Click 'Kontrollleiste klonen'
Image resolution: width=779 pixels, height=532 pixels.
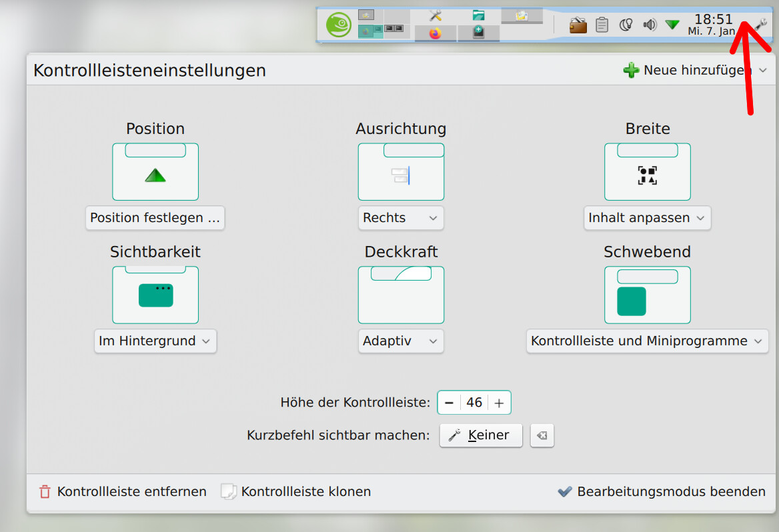(296, 492)
